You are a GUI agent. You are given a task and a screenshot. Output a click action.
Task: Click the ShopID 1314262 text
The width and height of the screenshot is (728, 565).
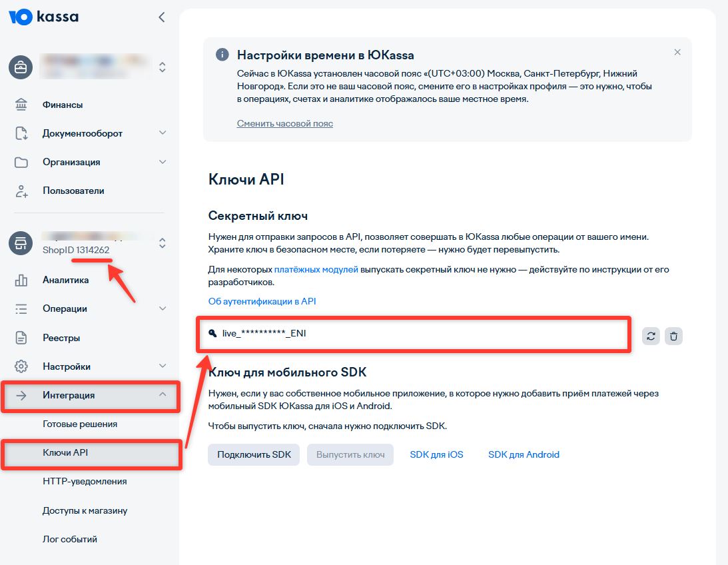(76, 250)
